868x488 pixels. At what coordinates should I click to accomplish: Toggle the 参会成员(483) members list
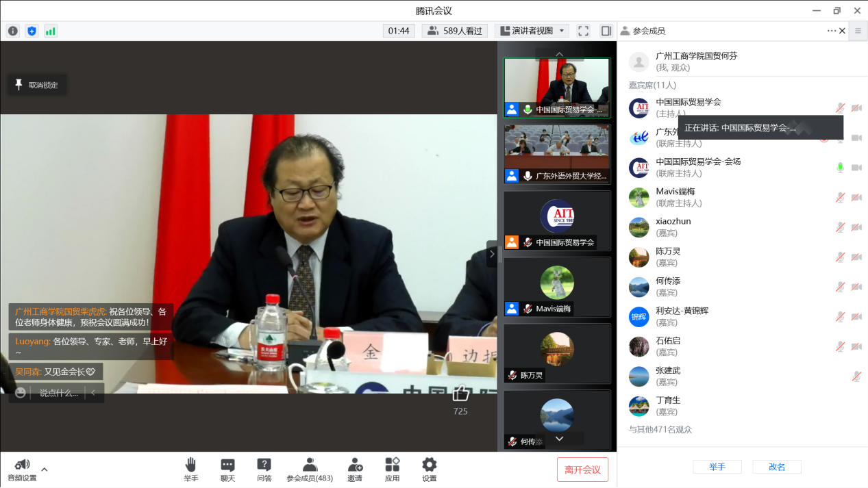[310, 469]
